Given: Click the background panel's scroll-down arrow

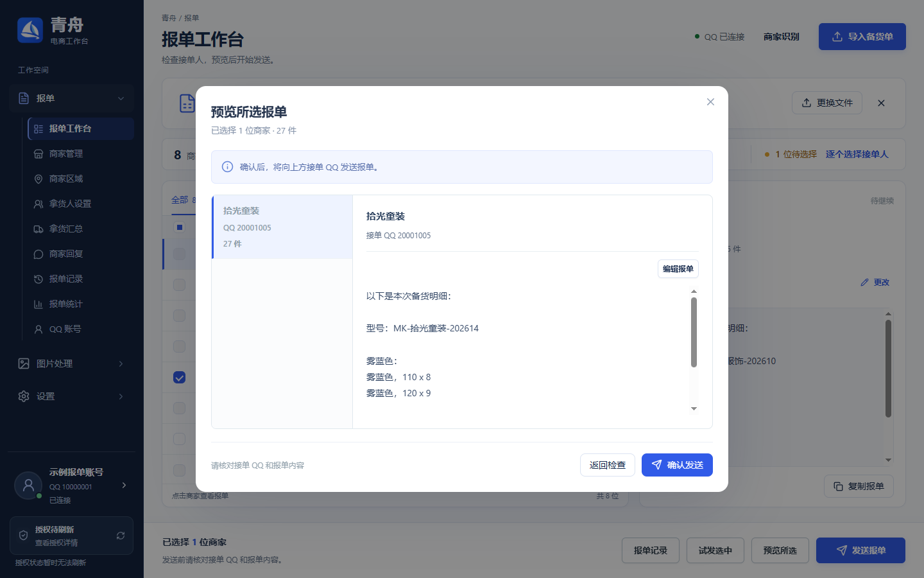Looking at the screenshot, I should click(x=888, y=460).
